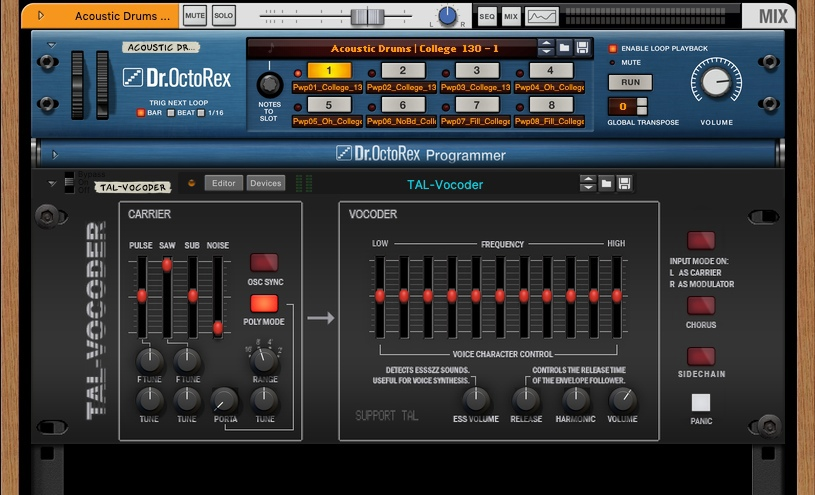815x495 pixels.
Task: Click the HARMONIC knob
Action: click(575, 400)
